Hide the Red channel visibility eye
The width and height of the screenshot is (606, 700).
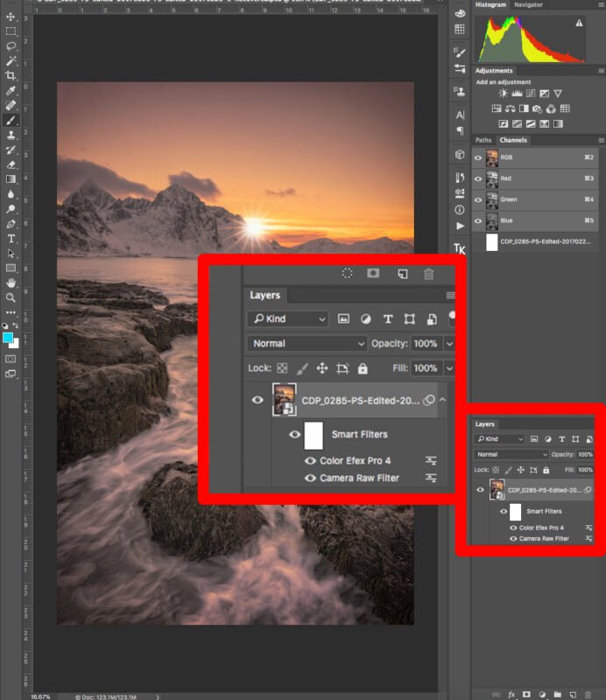click(478, 178)
